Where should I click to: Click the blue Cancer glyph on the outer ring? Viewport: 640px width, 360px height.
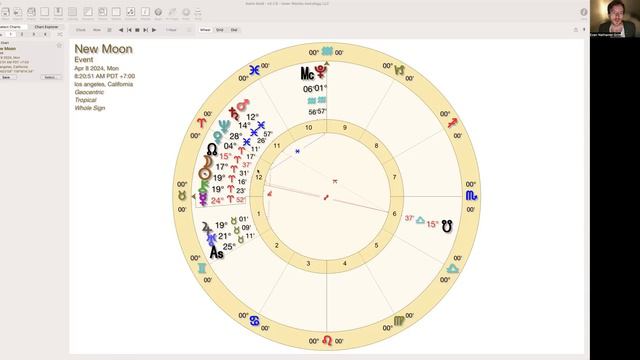tap(254, 321)
